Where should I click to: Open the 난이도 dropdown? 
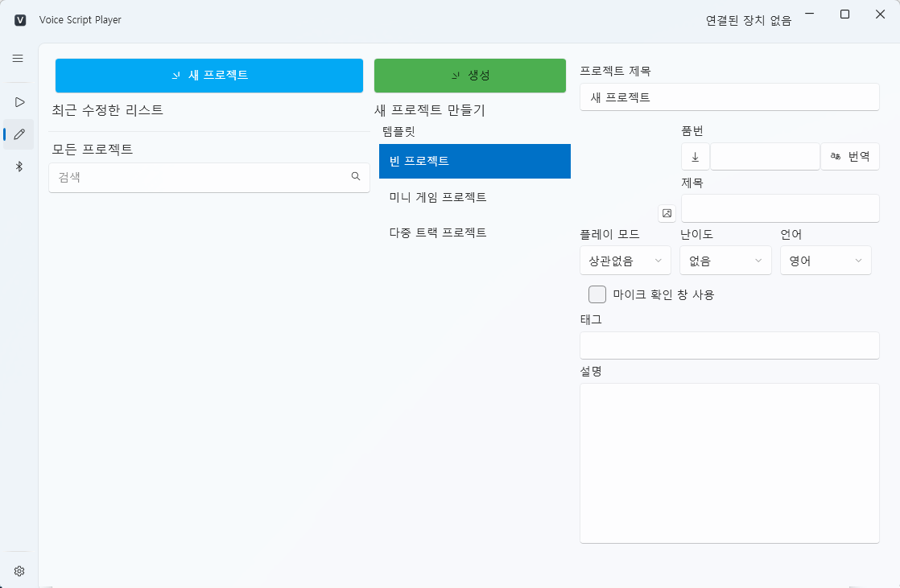pyautogui.click(x=725, y=260)
